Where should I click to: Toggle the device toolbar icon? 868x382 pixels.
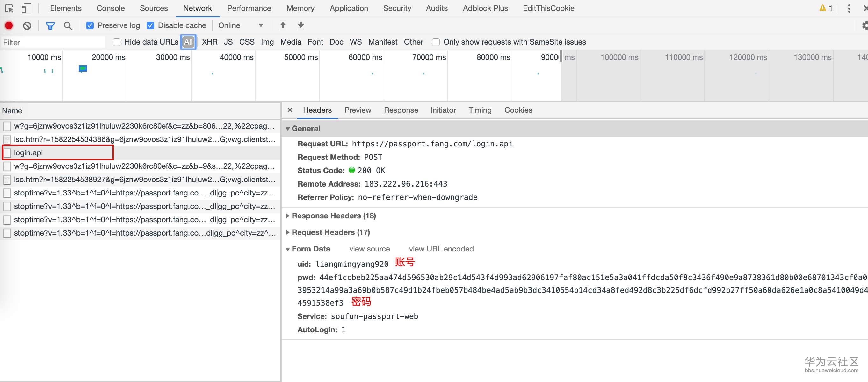[26, 8]
